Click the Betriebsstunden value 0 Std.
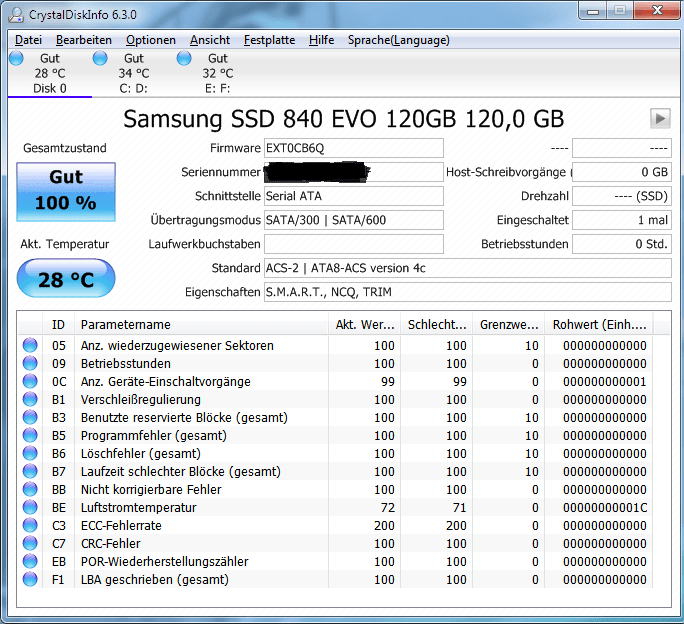Screen dimensions: 684x624 point(622,244)
